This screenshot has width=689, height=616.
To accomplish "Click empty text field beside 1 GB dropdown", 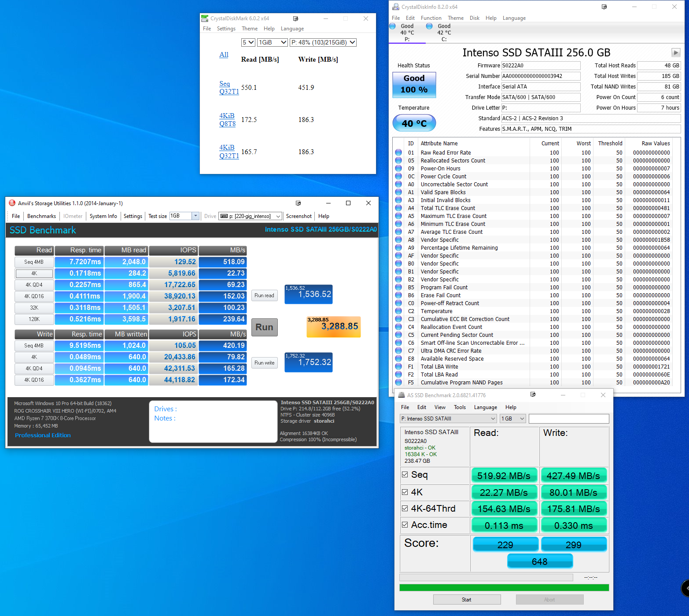I will (569, 419).
